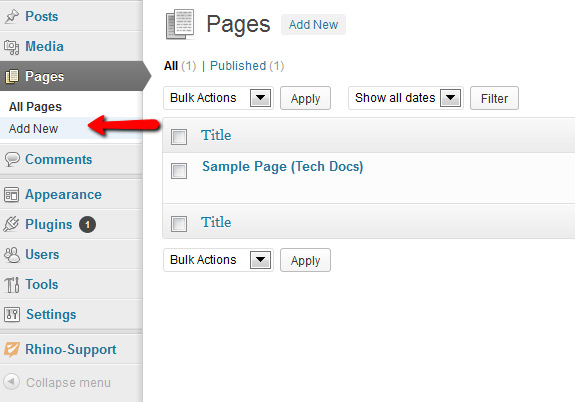Select All Pages submenu item
Screen dimensions: 575x402
tap(35, 107)
